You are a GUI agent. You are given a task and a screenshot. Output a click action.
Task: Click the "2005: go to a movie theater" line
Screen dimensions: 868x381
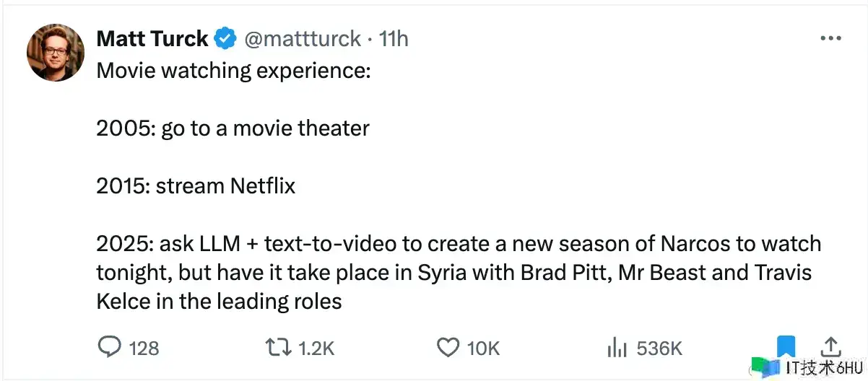coord(233,128)
